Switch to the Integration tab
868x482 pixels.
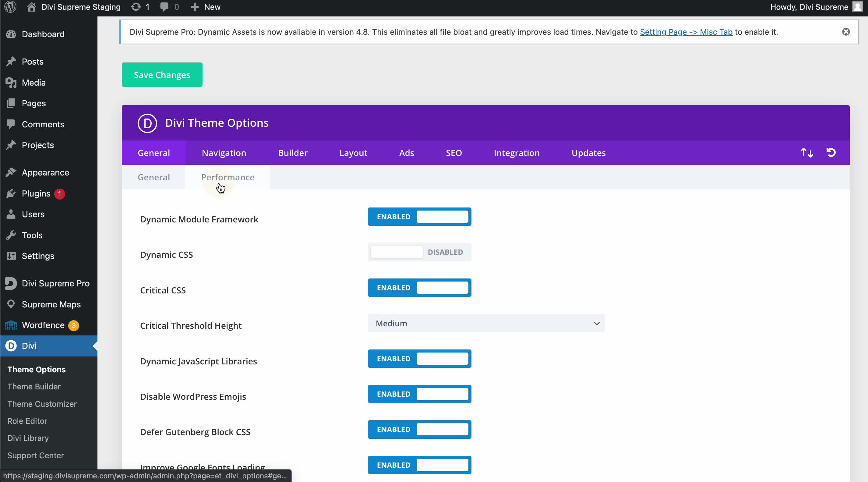coord(517,153)
